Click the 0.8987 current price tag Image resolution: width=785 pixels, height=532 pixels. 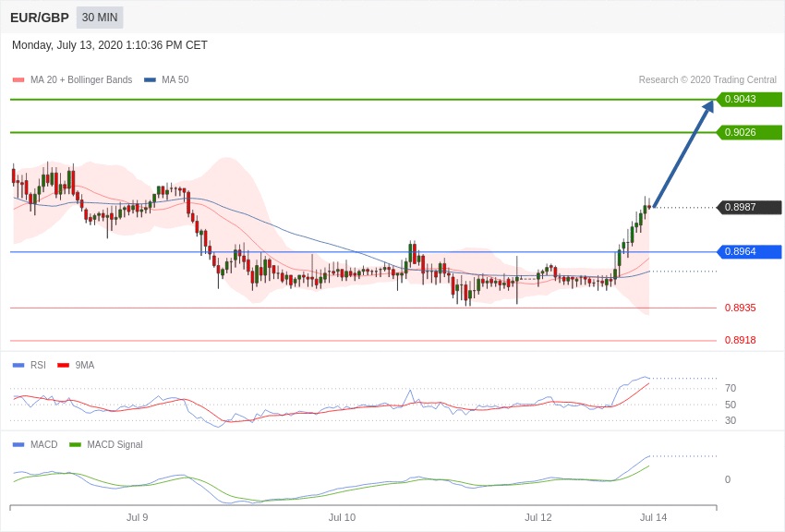point(749,208)
